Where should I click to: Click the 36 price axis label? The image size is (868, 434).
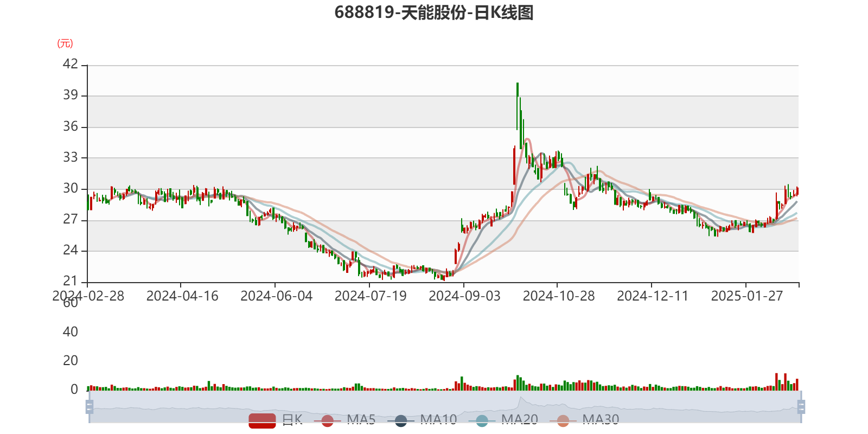[71, 126]
